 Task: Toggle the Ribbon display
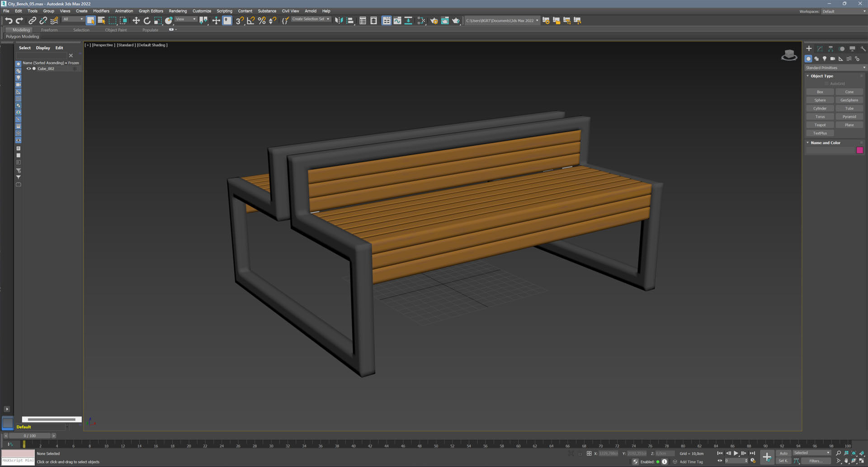coord(387,20)
